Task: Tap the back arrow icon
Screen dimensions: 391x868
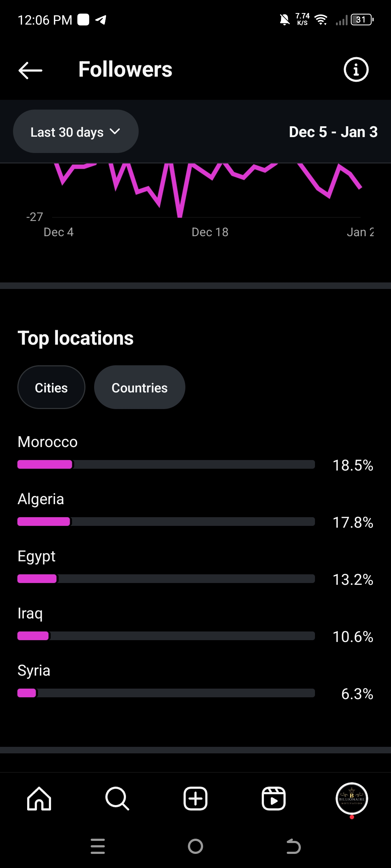Action: tap(30, 70)
